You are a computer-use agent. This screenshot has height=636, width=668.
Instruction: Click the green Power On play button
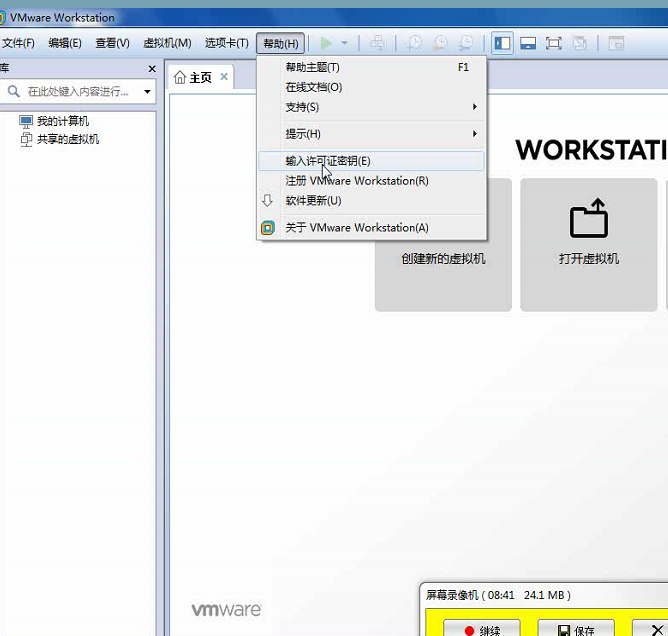point(326,43)
